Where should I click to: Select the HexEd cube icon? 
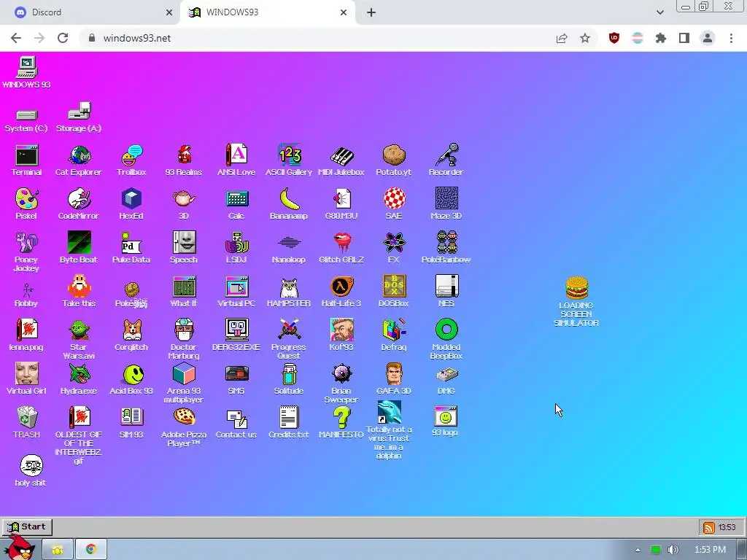(x=131, y=204)
